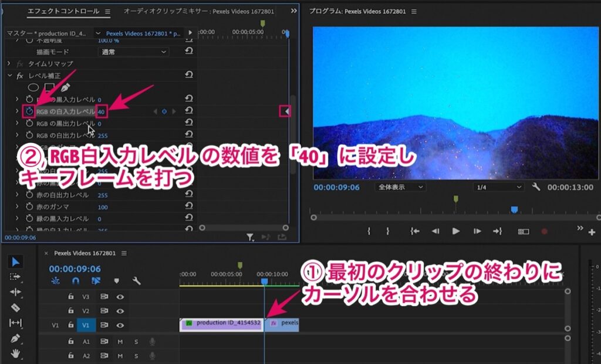The width and height of the screenshot is (601, 364).
Task: Step forward one frame in program monitor
Action: coord(477,231)
